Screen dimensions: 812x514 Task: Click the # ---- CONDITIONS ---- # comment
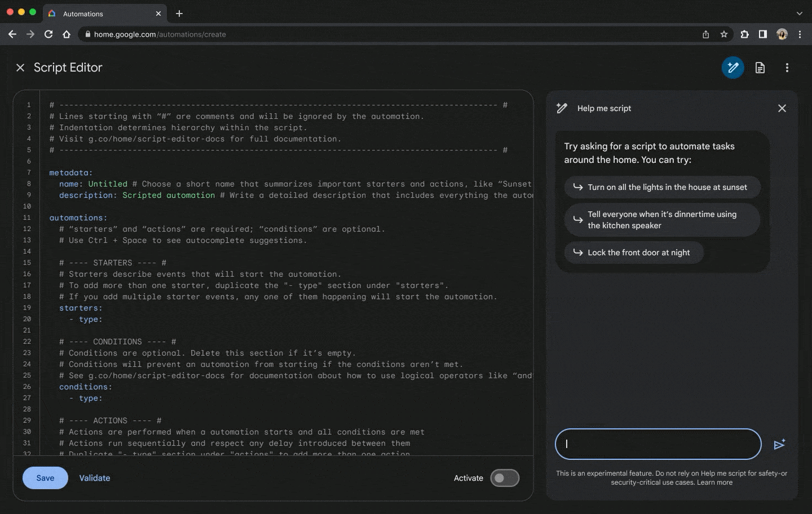pos(118,342)
